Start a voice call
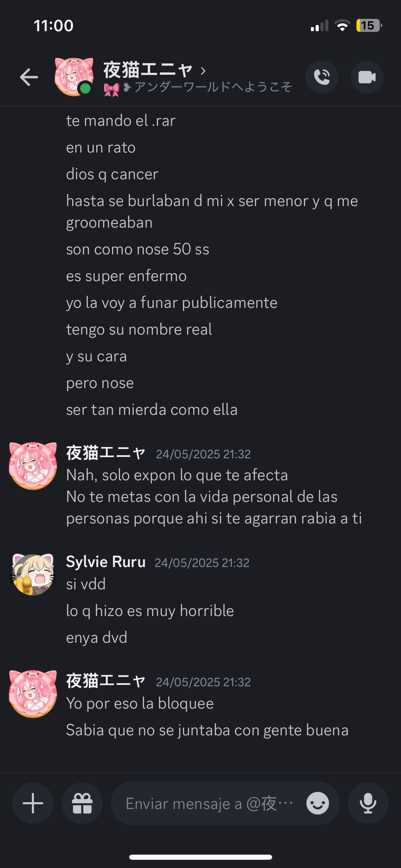Image resolution: width=401 pixels, height=868 pixels. (322, 77)
